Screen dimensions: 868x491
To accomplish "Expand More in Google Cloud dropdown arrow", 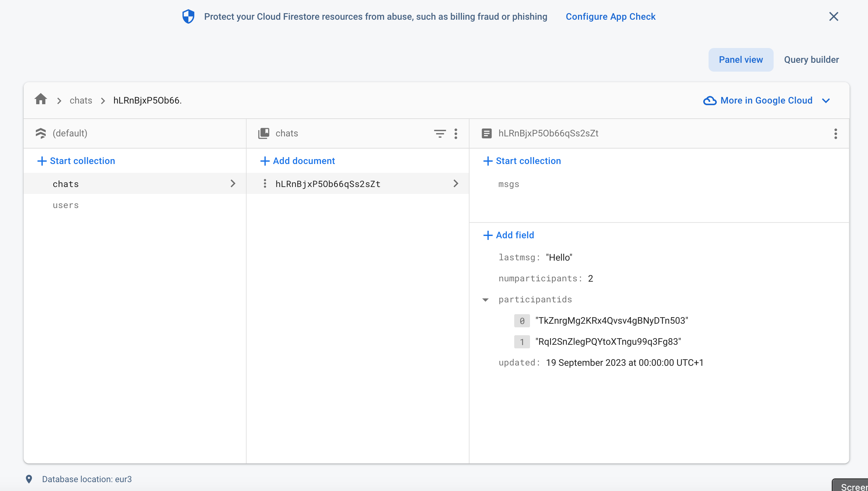I will click(x=826, y=101).
